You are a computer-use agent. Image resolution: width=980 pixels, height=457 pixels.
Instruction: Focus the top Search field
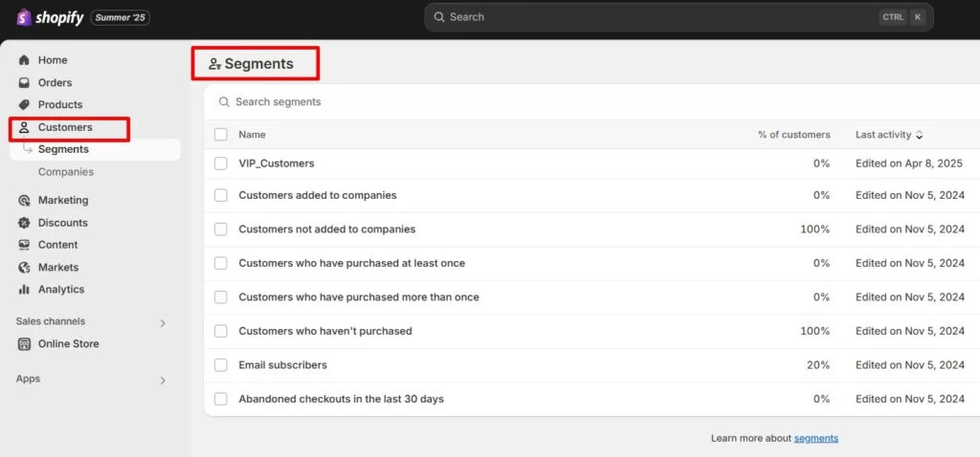click(679, 17)
